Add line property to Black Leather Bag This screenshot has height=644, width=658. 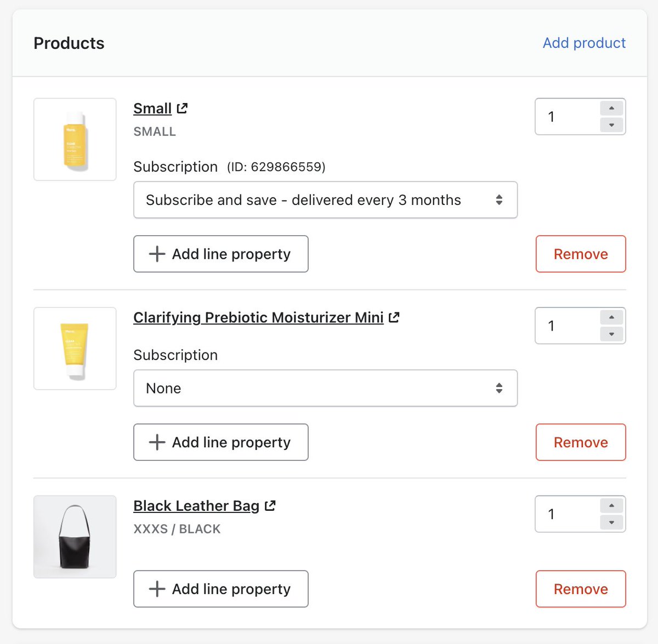(220, 589)
